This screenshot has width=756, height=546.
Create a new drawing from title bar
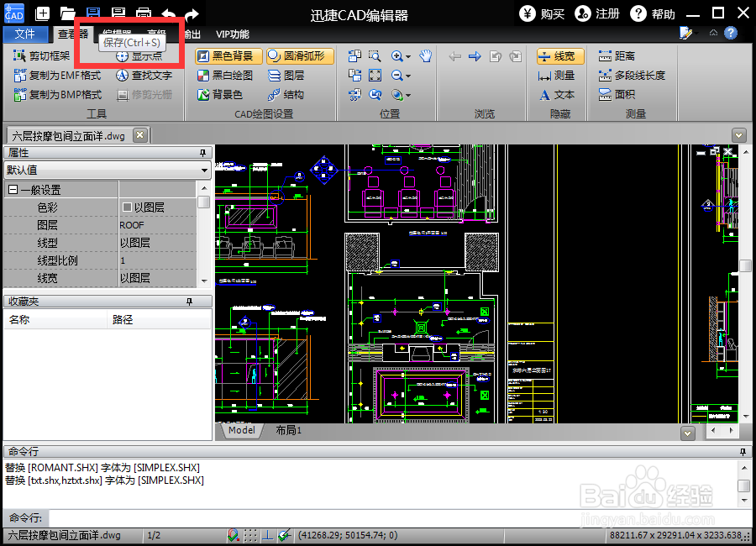coord(43,13)
